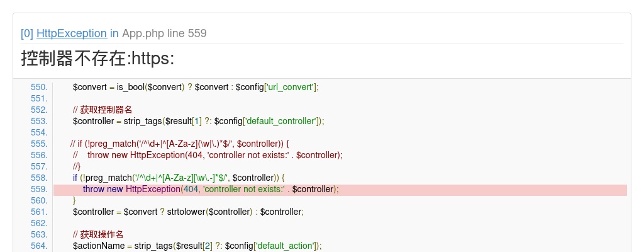
Task: Click the commented-out preg_match line 555
Action: tap(179, 144)
